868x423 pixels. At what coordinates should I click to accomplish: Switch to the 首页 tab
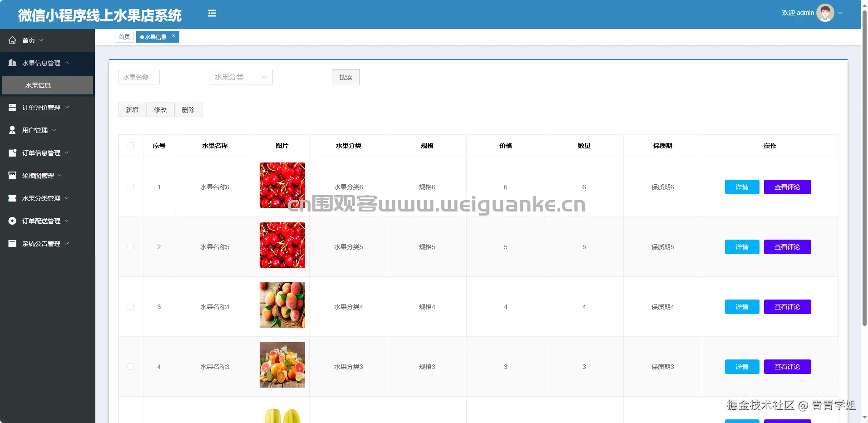pyautogui.click(x=124, y=37)
